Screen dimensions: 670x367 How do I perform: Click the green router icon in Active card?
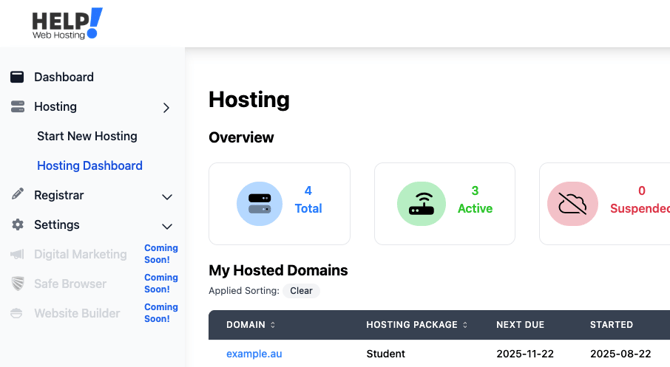[x=421, y=204]
